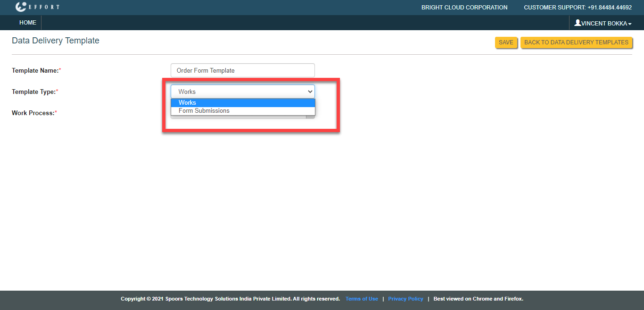Click the partially hidden Work Process dropdown
Screen dimensions: 644x310
coord(310,117)
